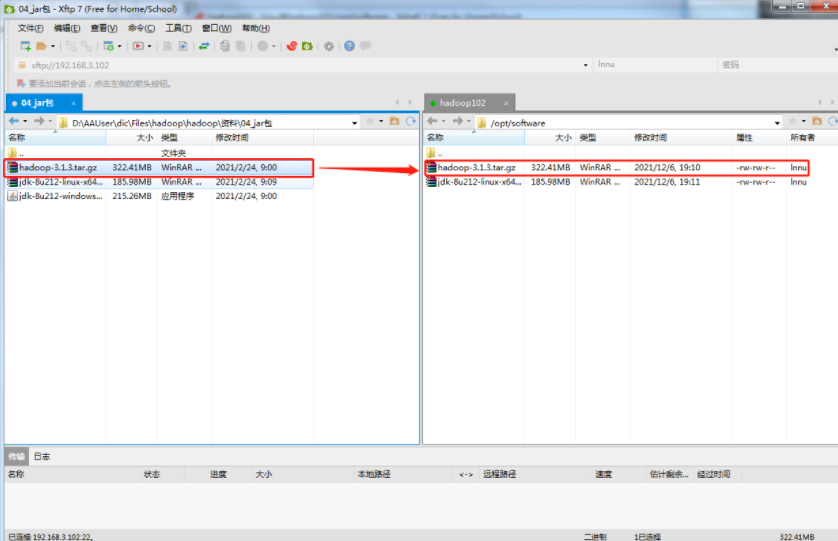The image size is (838, 541).
Task: Switch to the 日志 log tab
Action: tap(42, 457)
